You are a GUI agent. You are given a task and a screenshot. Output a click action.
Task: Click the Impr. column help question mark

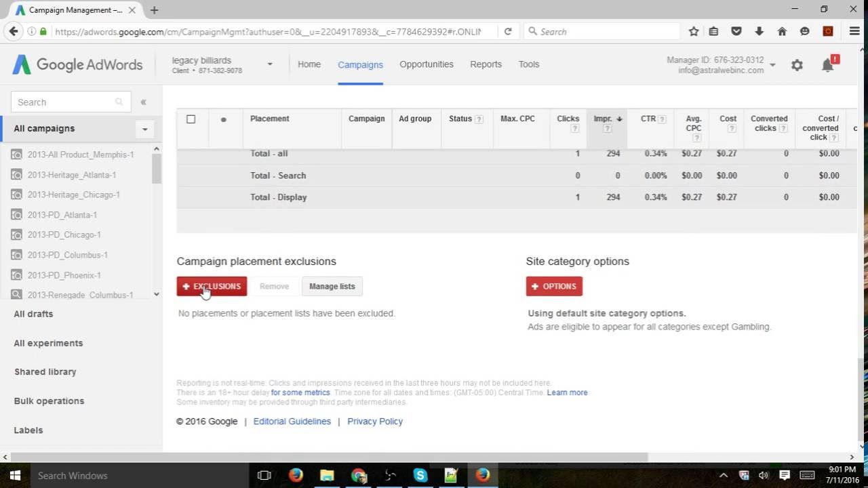click(607, 129)
